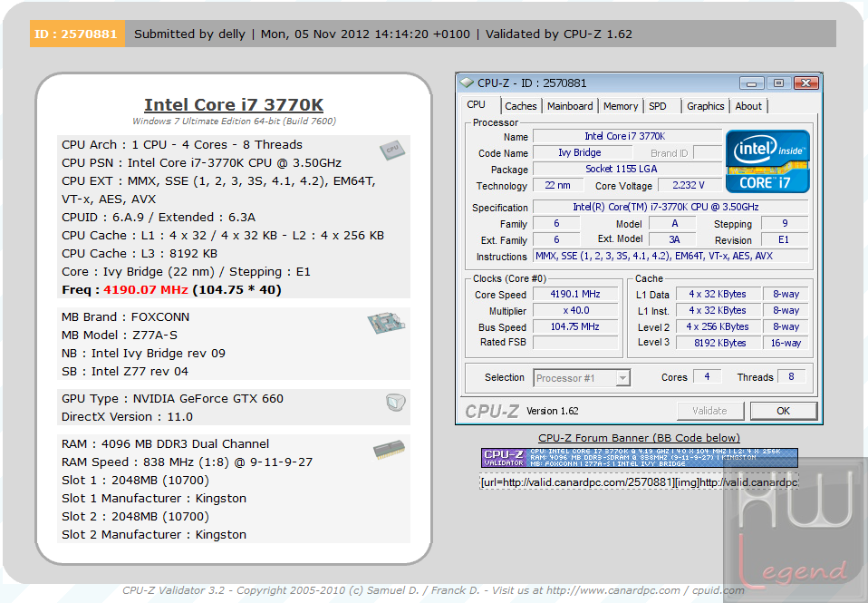Click the 16-way associativity value
Image resolution: width=868 pixels, height=603 pixels.
tap(786, 343)
